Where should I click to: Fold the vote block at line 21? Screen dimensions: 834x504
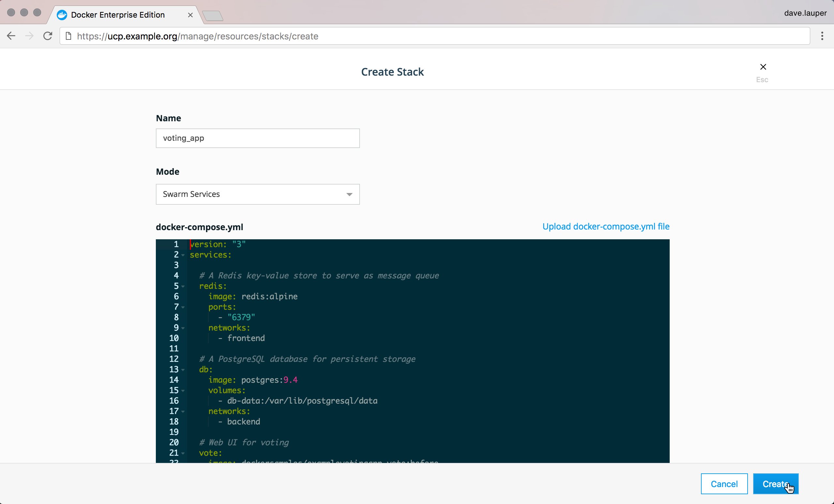pos(183,453)
